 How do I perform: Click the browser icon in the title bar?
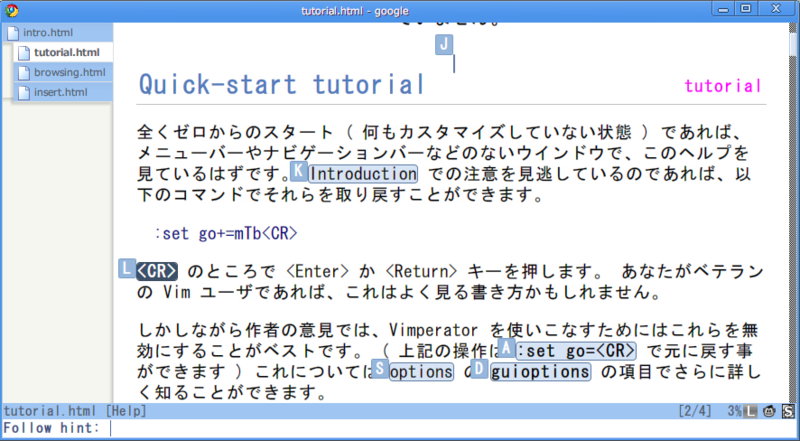pos(11,10)
